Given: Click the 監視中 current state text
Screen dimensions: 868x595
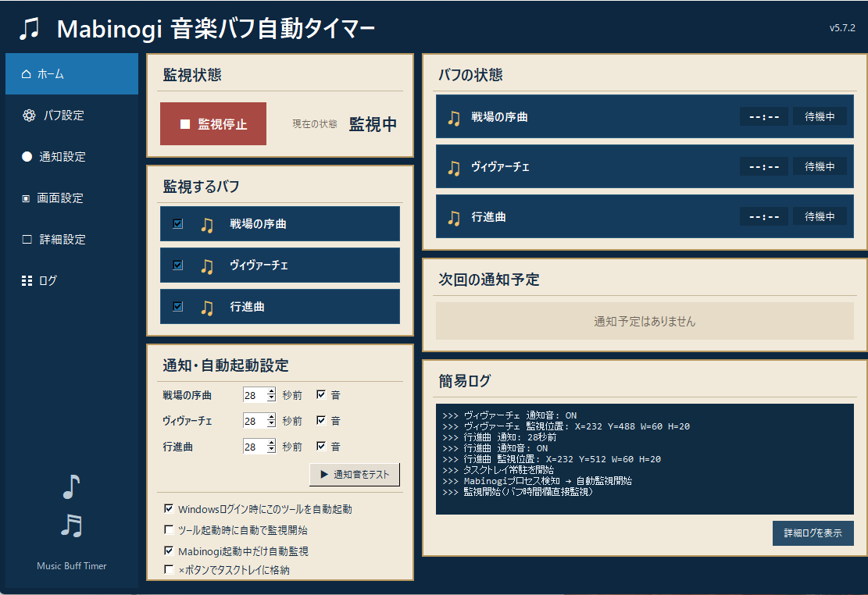Looking at the screenshot, I should 373,124.
